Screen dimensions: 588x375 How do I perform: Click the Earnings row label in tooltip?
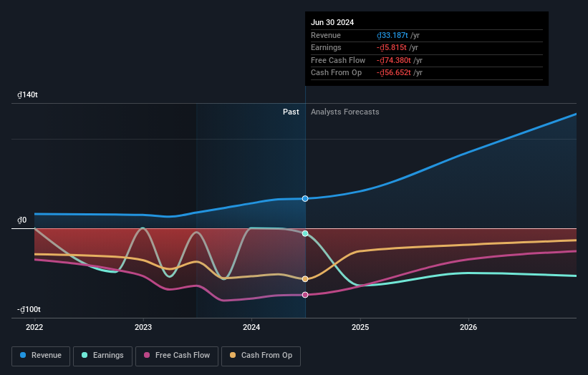click(326, 47)
